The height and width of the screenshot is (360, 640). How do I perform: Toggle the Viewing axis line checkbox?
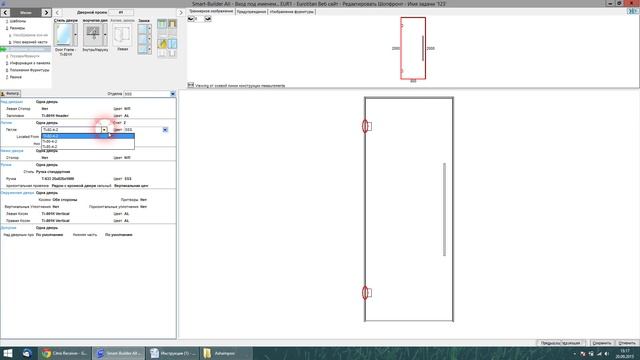pos(191,85)
